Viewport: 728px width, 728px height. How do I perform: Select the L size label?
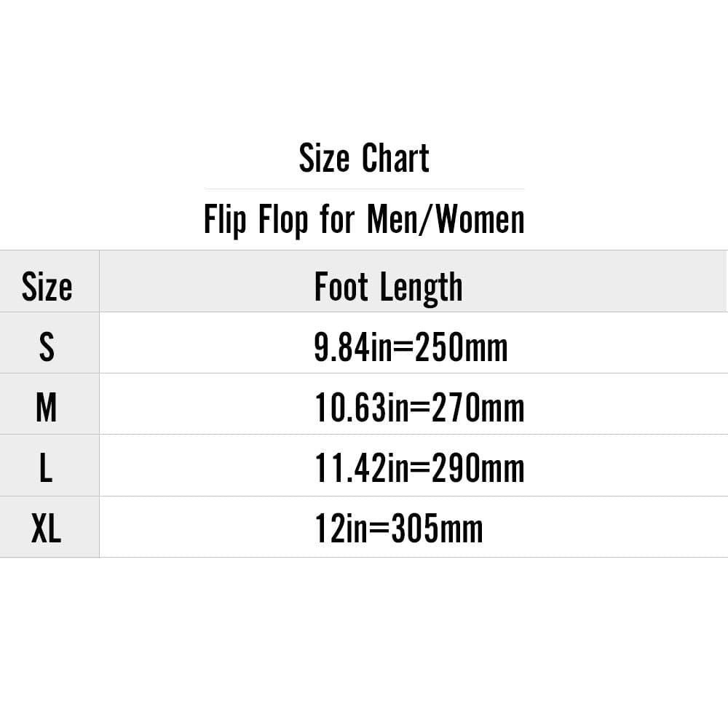pyautogui.click(x=47, y=468)
